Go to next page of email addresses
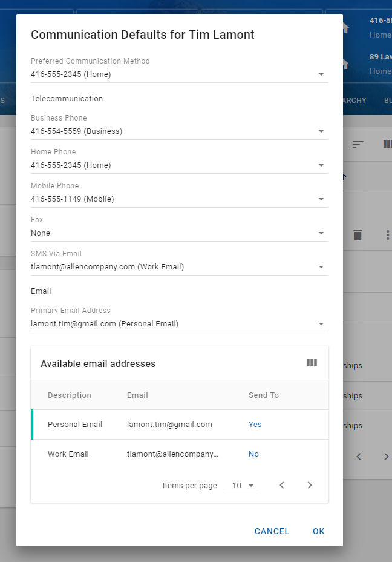This screenshot has width=392, height=562. 310,485
